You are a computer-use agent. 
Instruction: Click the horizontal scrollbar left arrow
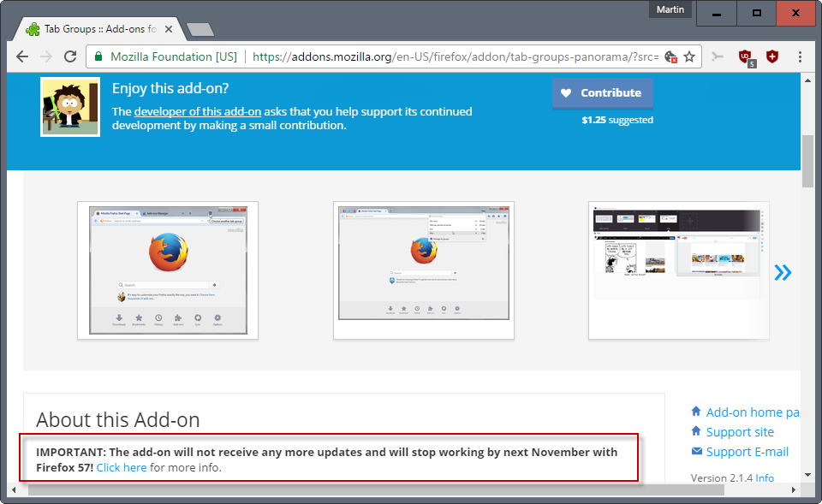click(x=14, y=489)
